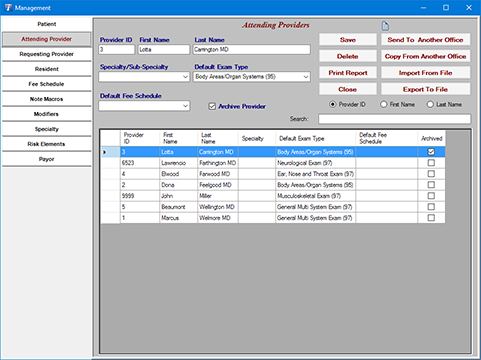The height and width of the screenshot is (360, 481).
Task: Open the Note Macros tab
Action: pos(47,99)
